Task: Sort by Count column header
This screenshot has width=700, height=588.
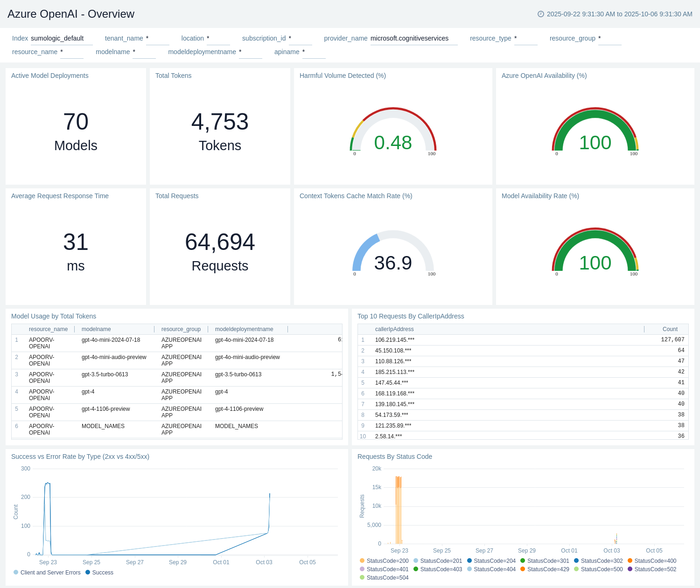Action: pos(670,329)
